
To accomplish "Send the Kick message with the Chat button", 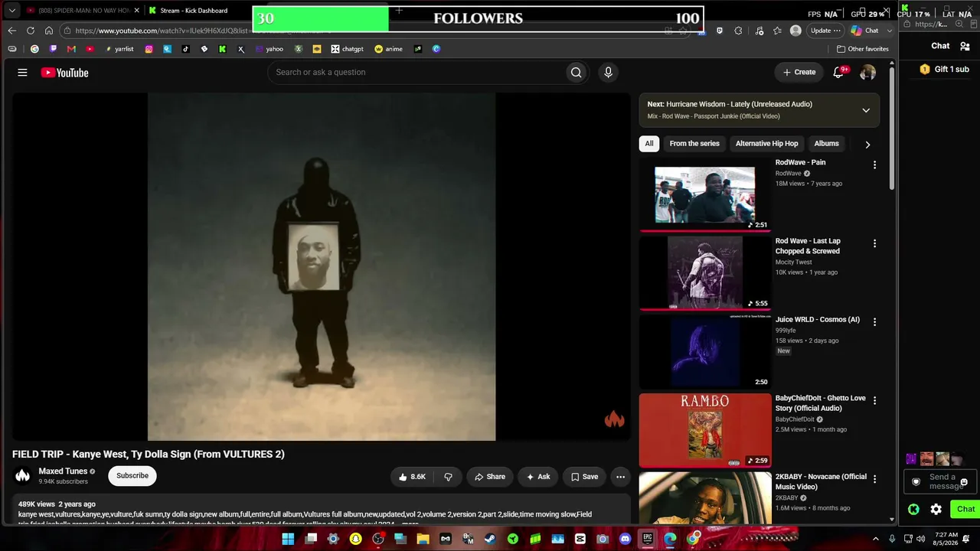I will tap(965, 509).
